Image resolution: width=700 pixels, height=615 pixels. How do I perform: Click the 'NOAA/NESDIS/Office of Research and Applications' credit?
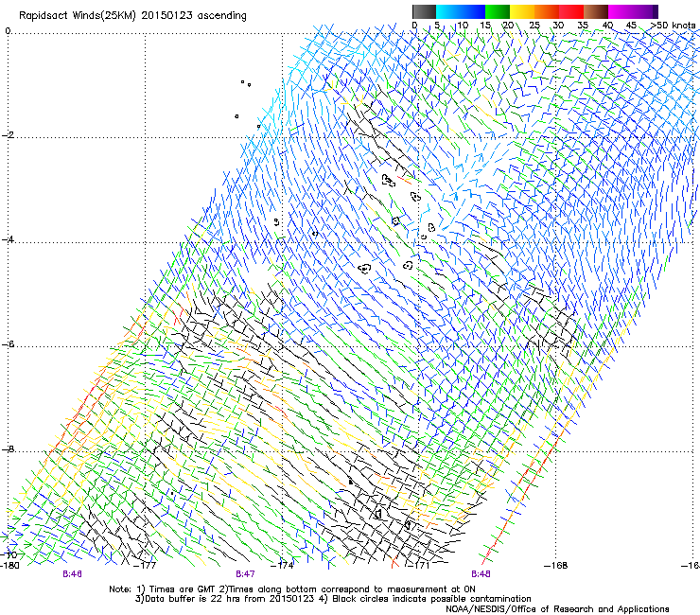[557, 608]
